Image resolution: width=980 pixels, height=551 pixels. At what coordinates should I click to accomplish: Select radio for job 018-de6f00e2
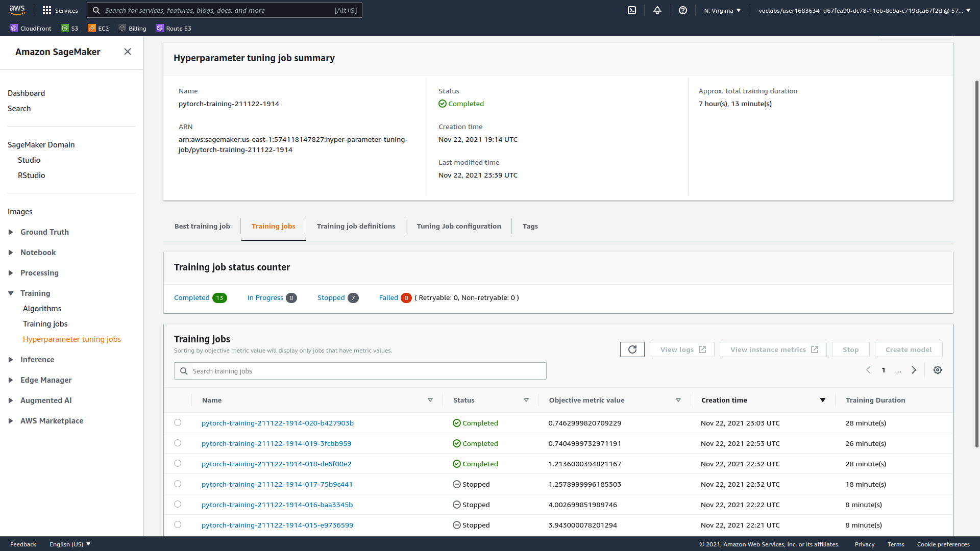[178, 463]
